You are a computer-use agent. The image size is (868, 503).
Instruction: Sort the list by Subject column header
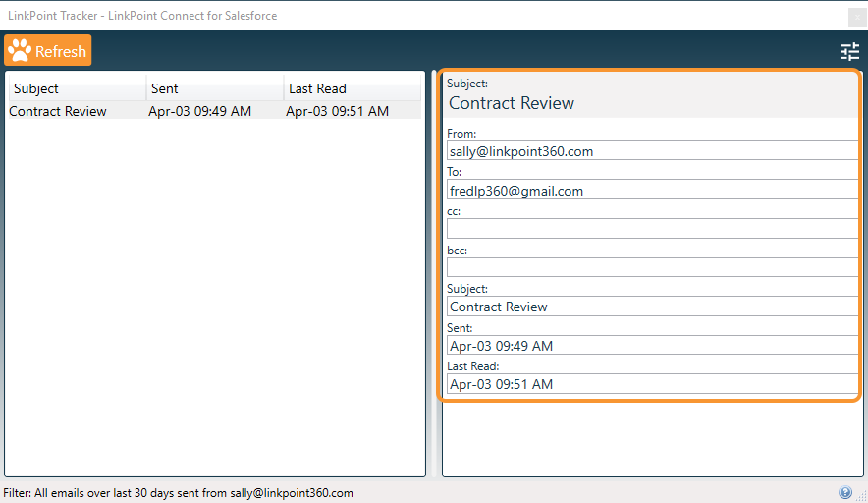click(77, 88)
